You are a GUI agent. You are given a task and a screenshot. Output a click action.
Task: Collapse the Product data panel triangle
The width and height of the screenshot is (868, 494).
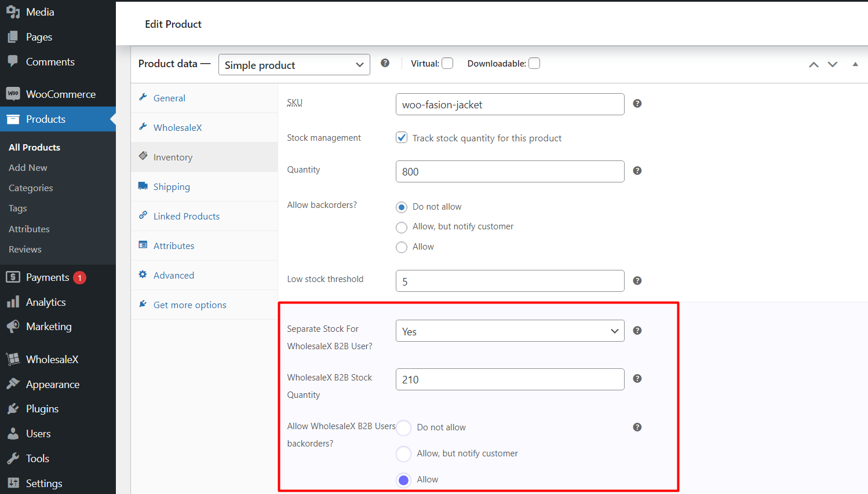(855, 64)
